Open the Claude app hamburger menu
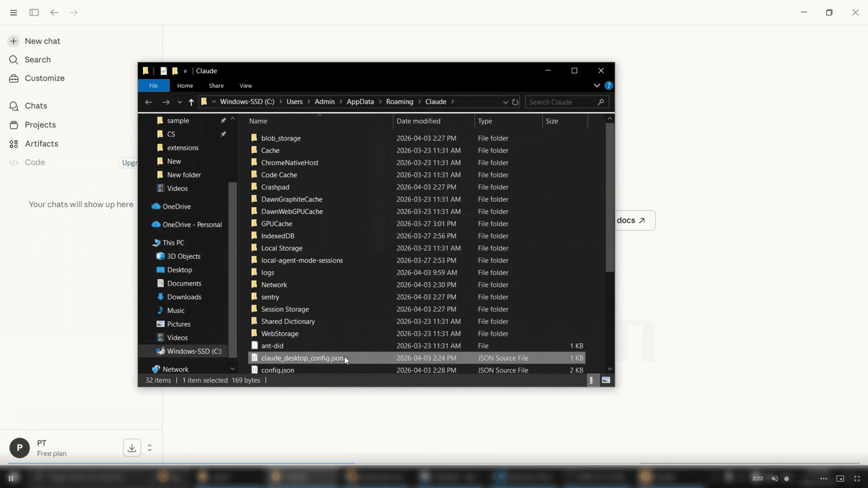 pos(14,13)
